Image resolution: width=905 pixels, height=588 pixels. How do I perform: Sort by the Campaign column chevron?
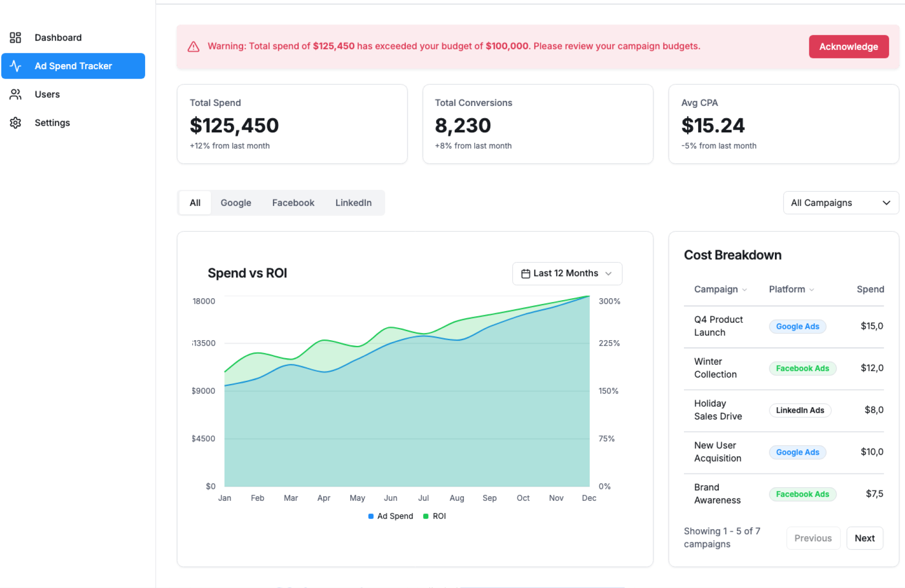744,290
